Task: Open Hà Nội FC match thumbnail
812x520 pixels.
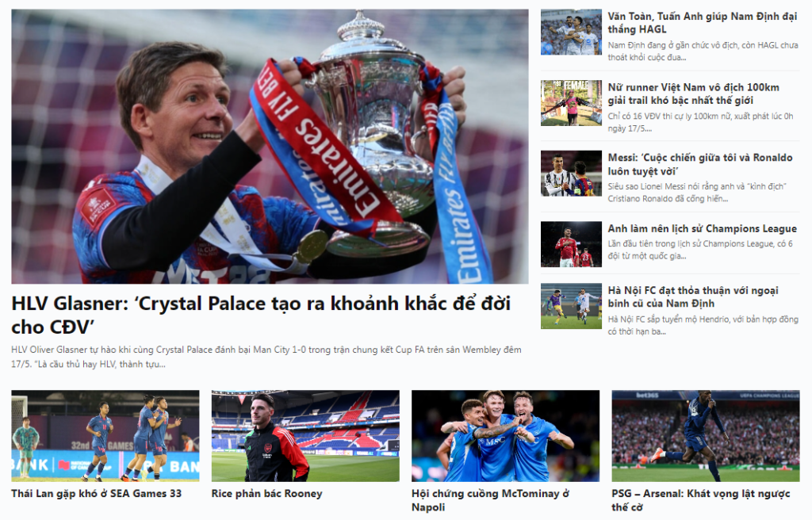Action: 571,306
